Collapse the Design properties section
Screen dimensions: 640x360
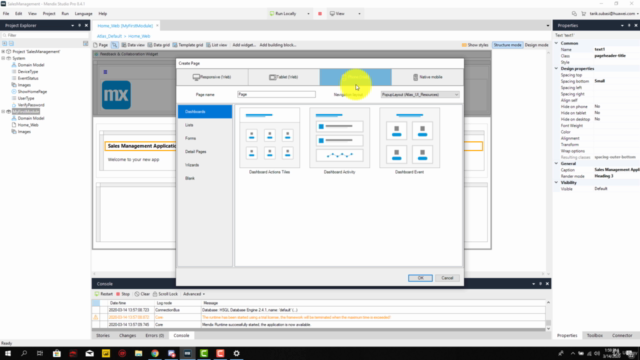pos(557,69)
